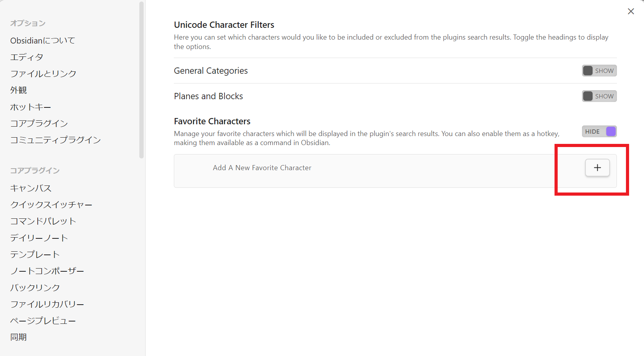644x356 pixels.
Task: Open the ホットキー settings tab
Action: (31, 107)
